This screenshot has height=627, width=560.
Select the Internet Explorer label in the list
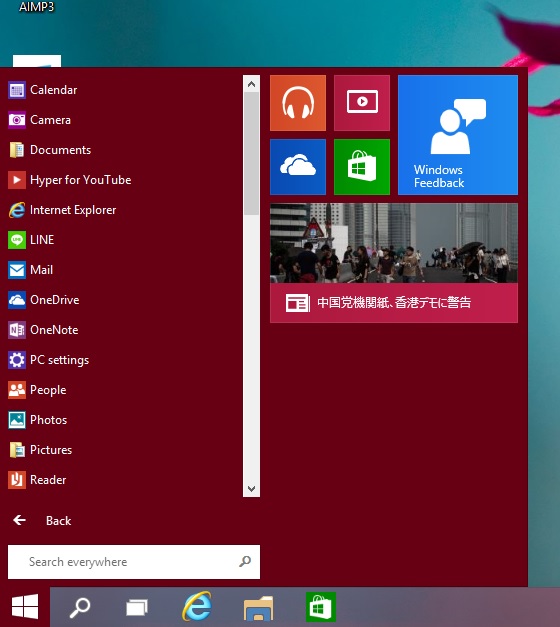[x=73, y=210]
